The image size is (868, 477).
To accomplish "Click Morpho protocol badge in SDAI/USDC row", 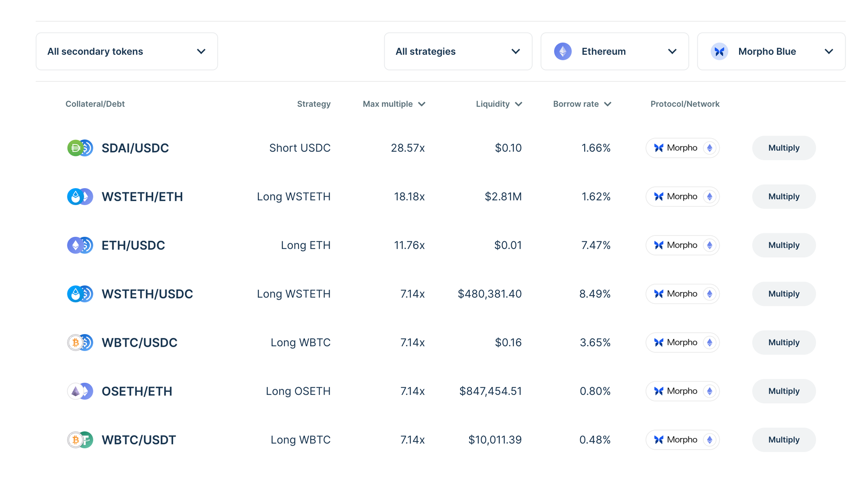I will [682, 148].
